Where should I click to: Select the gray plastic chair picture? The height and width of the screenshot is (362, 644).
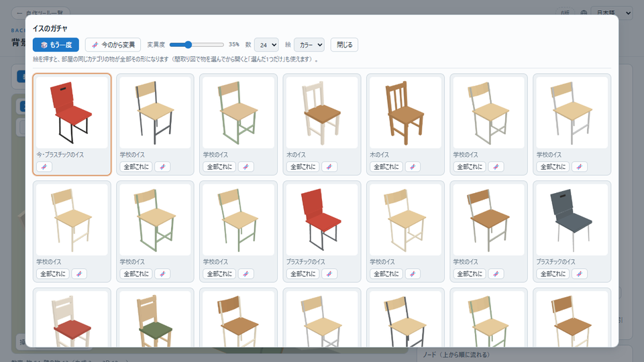(572, 220)
